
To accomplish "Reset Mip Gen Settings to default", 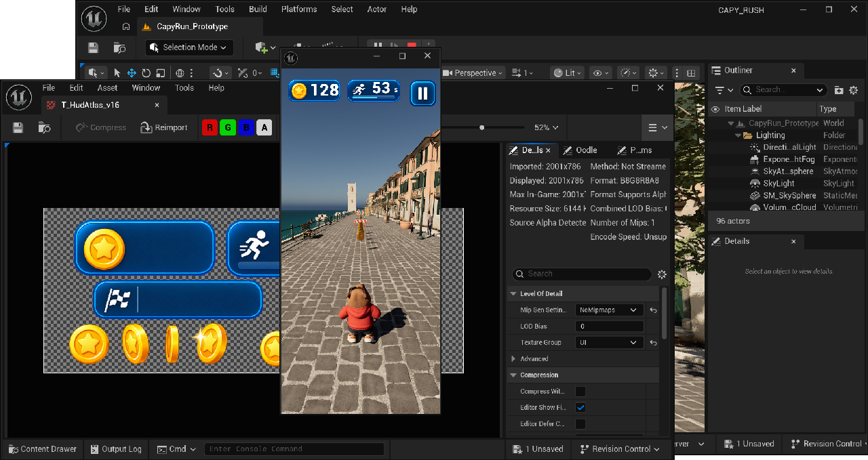I will (x=653, y=310).
